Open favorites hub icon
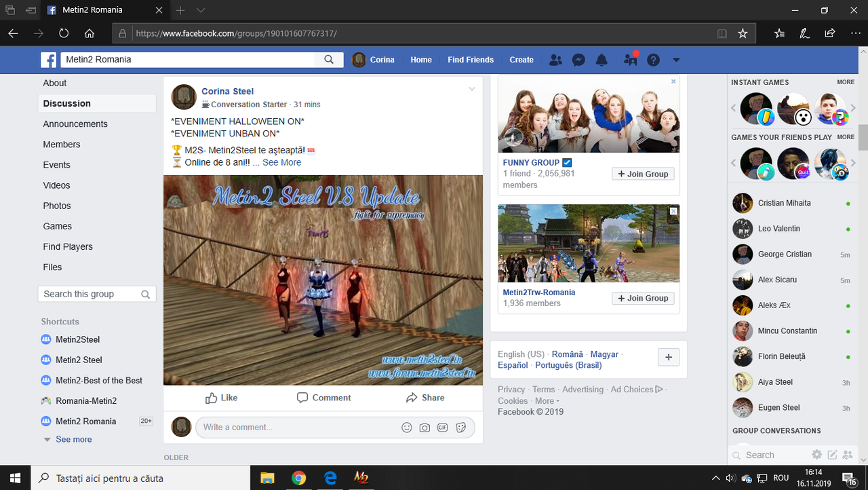Image resolution: width=868 pixels, height=490 pixels. [x=779, y=33]
